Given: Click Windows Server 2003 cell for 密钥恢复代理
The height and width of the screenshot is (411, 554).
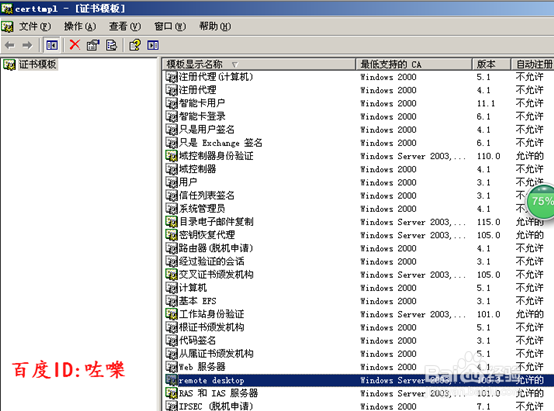Looking at the screenshot, I should (413, 235).
